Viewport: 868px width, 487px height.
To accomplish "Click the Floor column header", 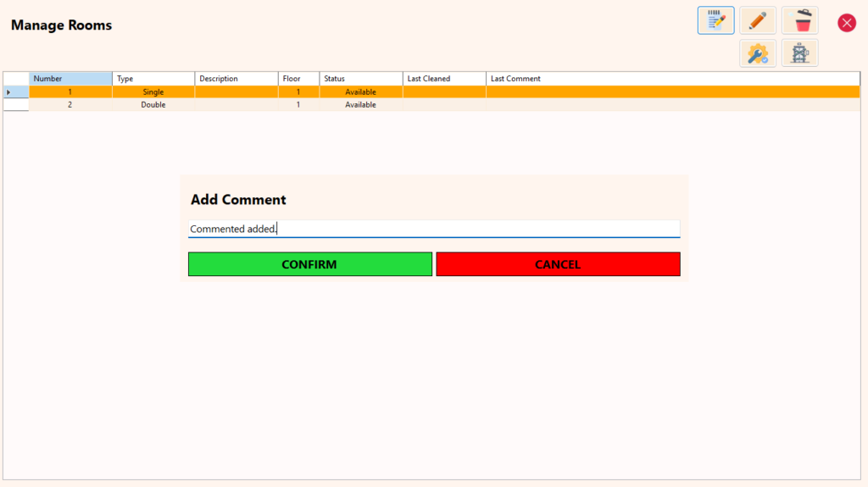I will 298,79.
